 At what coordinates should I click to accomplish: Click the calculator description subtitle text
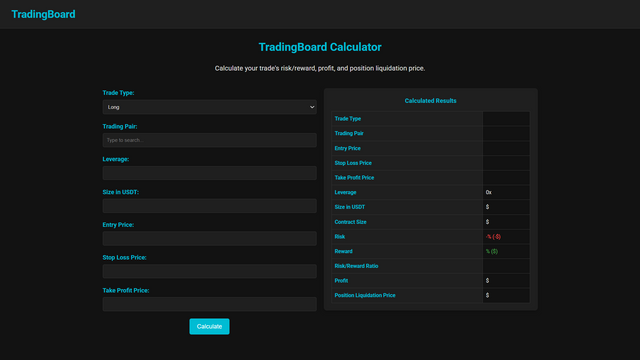tap(320, 68)
